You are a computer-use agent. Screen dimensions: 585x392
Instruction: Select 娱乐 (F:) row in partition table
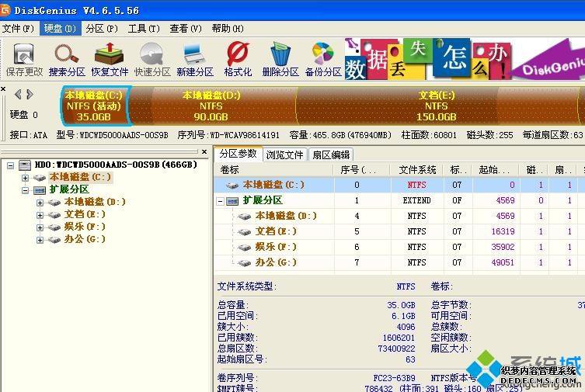(x=399, y=247)
